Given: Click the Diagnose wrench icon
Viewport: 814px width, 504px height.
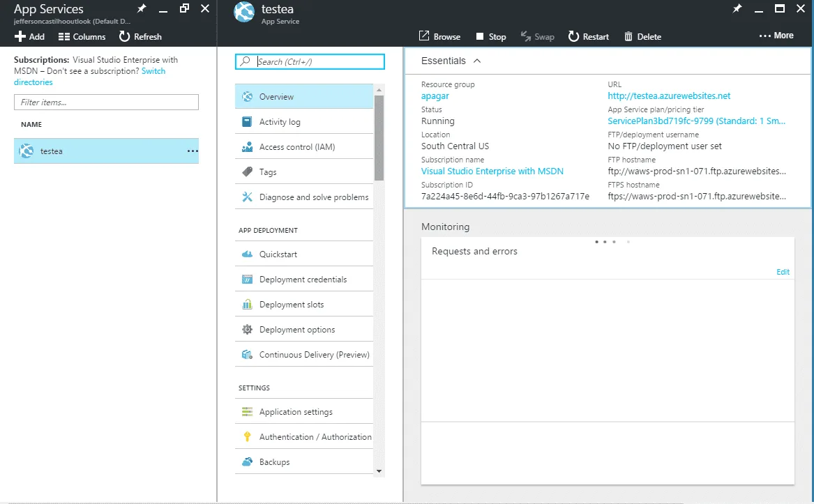Looking at the screenshot, I should pos(247,197).
